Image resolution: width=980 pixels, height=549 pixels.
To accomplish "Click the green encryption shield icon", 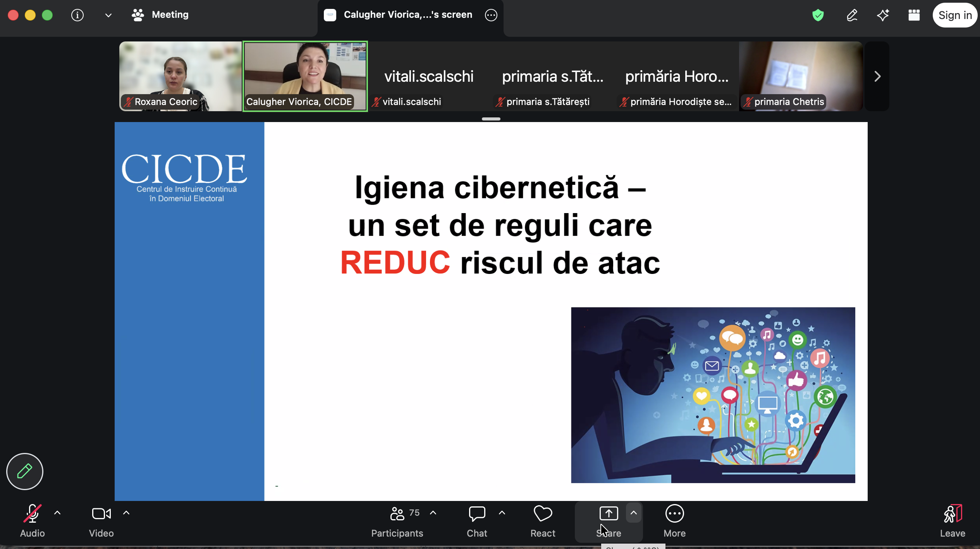I will point(818,15).
